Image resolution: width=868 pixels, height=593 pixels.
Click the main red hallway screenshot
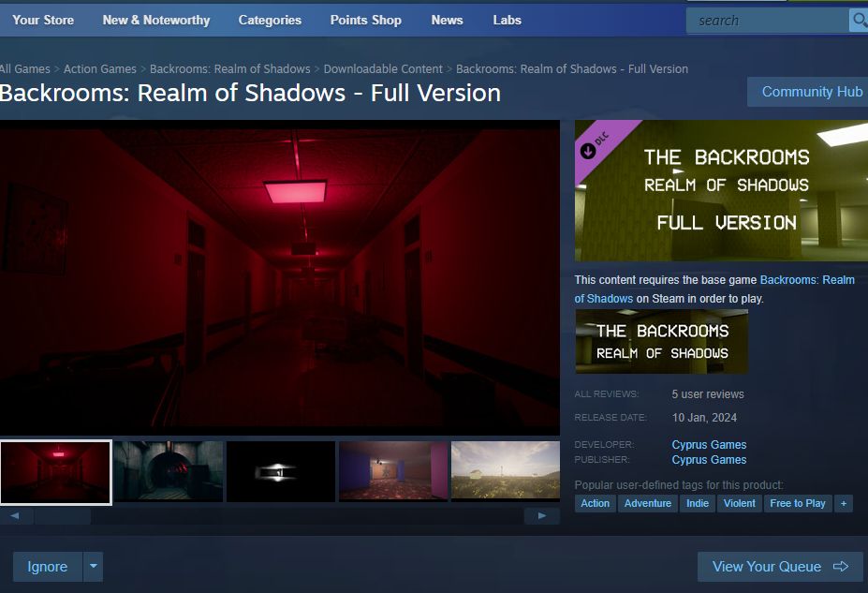280,278
